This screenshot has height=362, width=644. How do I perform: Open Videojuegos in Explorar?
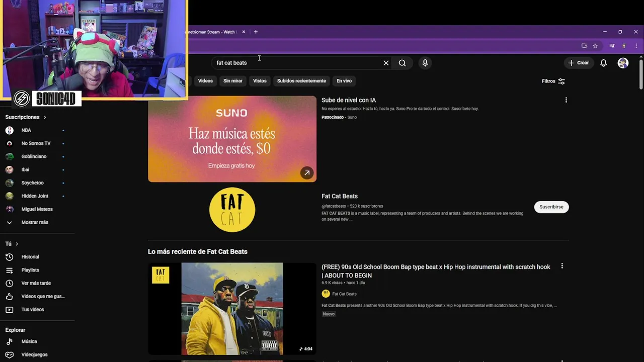pyautogui.click(x=35, y=354)
